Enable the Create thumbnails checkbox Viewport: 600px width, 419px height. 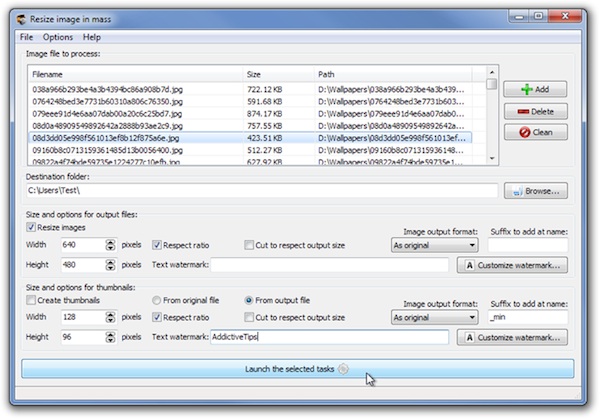point(30,300)
